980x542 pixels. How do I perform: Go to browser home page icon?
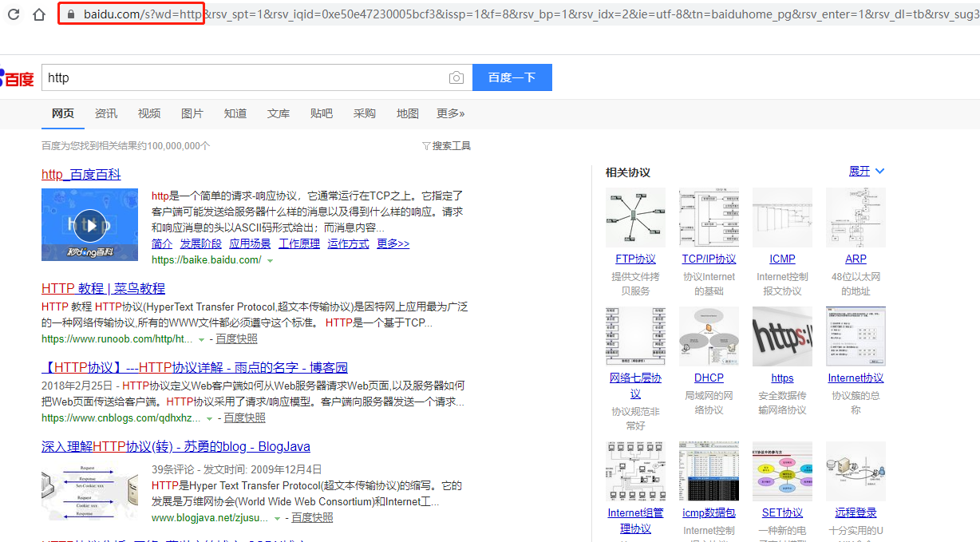(x=38, y=14)
